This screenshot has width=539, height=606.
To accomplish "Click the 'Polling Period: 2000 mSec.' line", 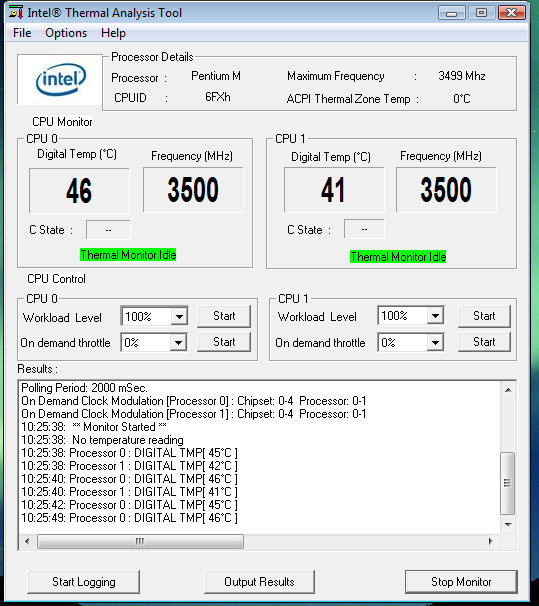I will tap(85, 388).
